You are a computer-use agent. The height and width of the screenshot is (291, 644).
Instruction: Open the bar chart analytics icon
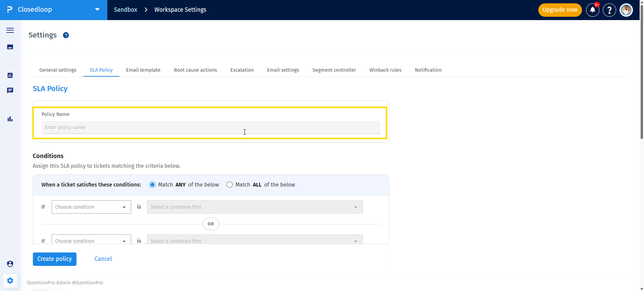[10, 119]
